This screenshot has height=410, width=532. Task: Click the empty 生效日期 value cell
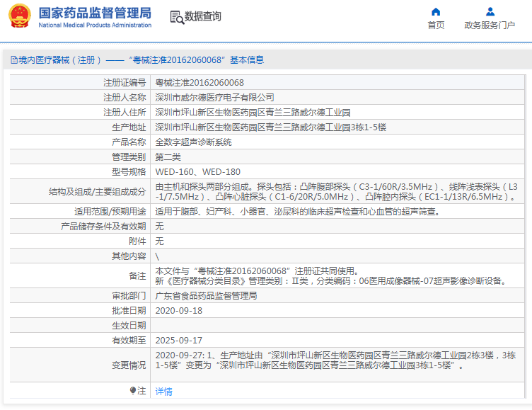coord(337,326)
